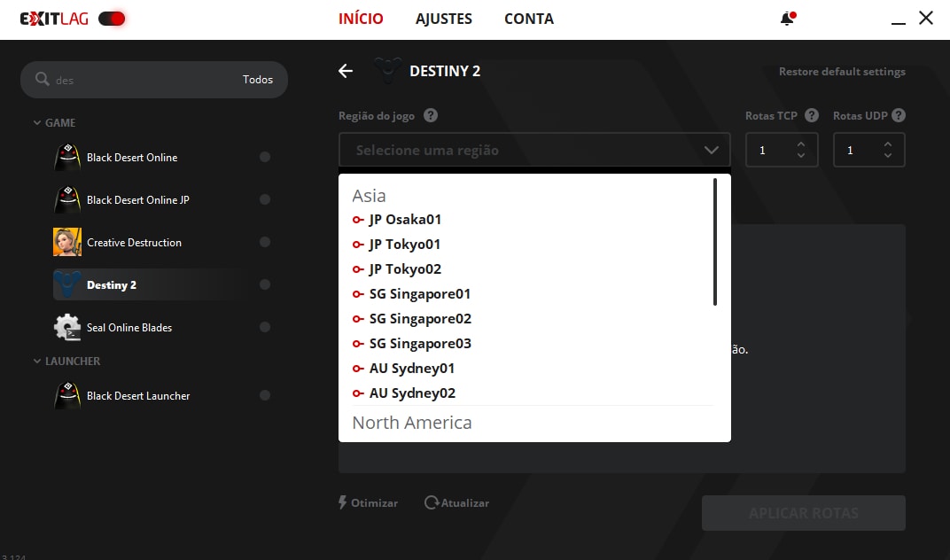Click the region list scrollbar
The image size is (950, 560).
(715, 242)
